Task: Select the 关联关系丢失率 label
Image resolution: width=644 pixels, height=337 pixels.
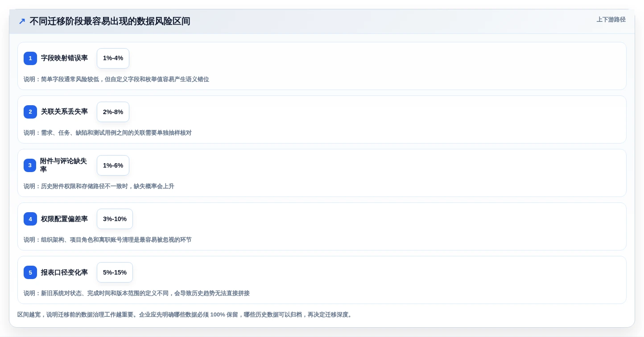Action: (64, 111)
